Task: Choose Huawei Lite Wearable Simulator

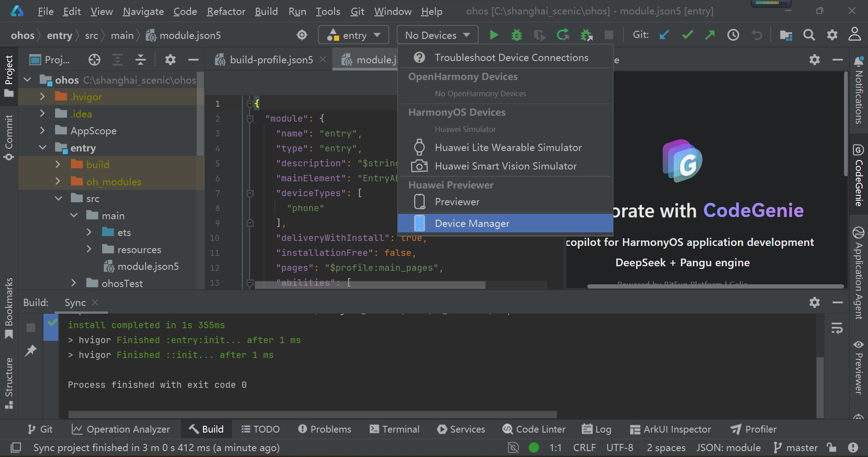Action: (x=505, y=147)
